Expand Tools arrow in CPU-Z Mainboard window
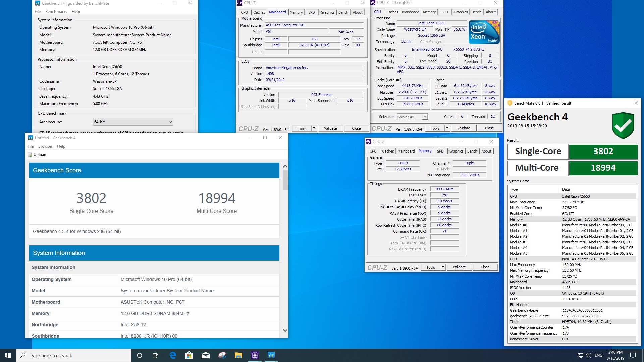644x362 pixels. click(314, 128)
